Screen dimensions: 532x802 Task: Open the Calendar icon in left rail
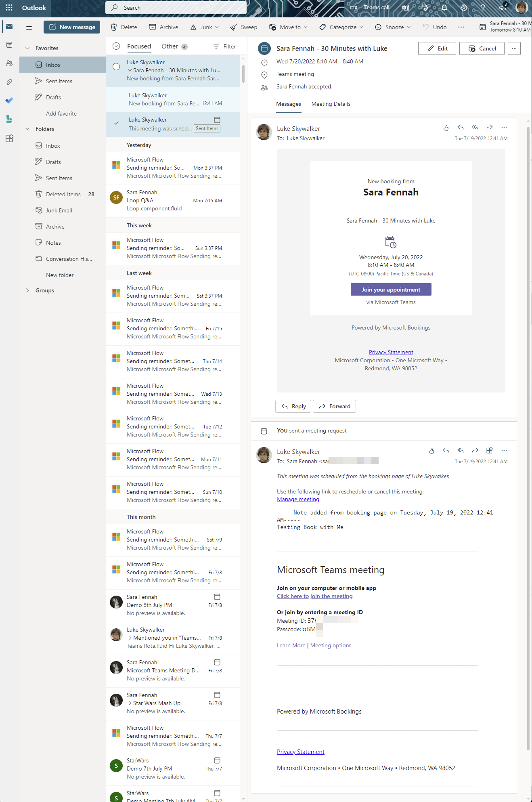pyautogui.click(x=9, y=45)
